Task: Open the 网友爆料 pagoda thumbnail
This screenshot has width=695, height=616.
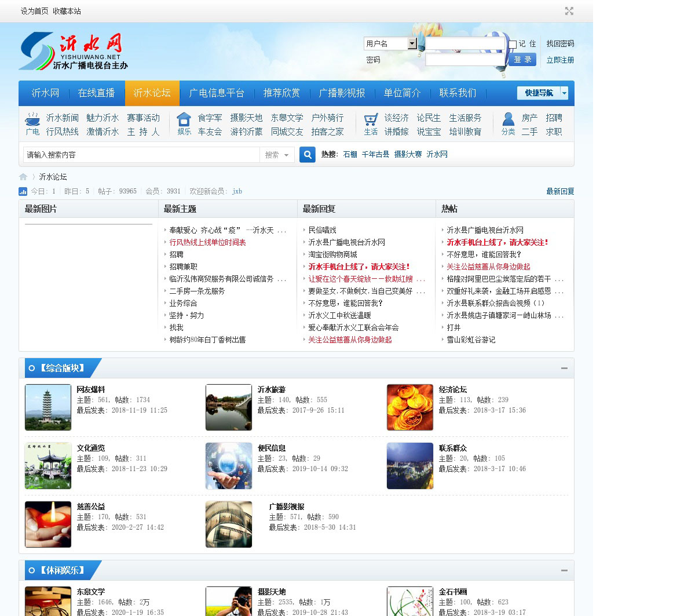Action: tap(48, 407)
